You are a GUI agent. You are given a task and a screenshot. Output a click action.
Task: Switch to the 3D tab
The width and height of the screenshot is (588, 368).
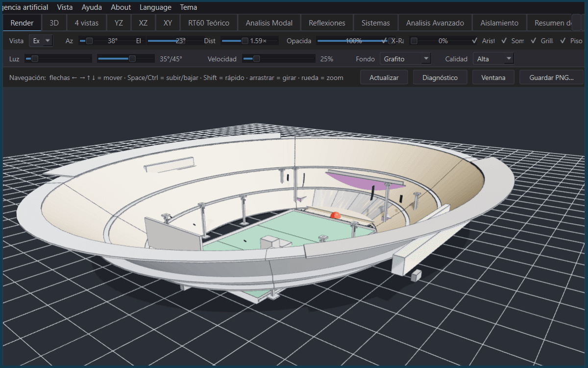click(54, 23)
